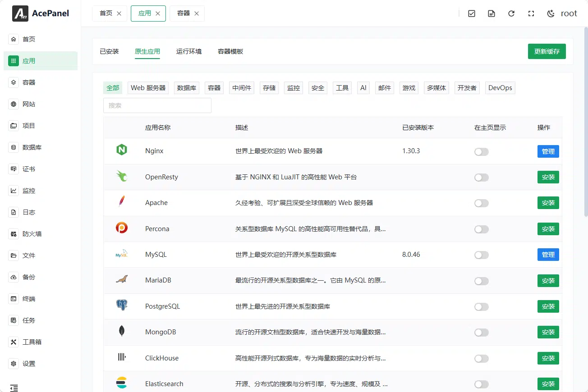Screen dimensions: 588x392
Task: Click the MySQL app logo
Action: coord(121,254)
